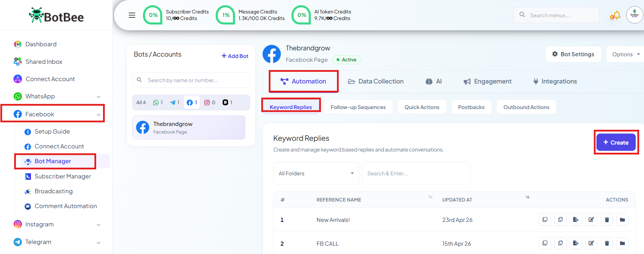Filter bots by the Telegram icon
The height and width of the screenshot is (254, 644).
click(175, 102)
